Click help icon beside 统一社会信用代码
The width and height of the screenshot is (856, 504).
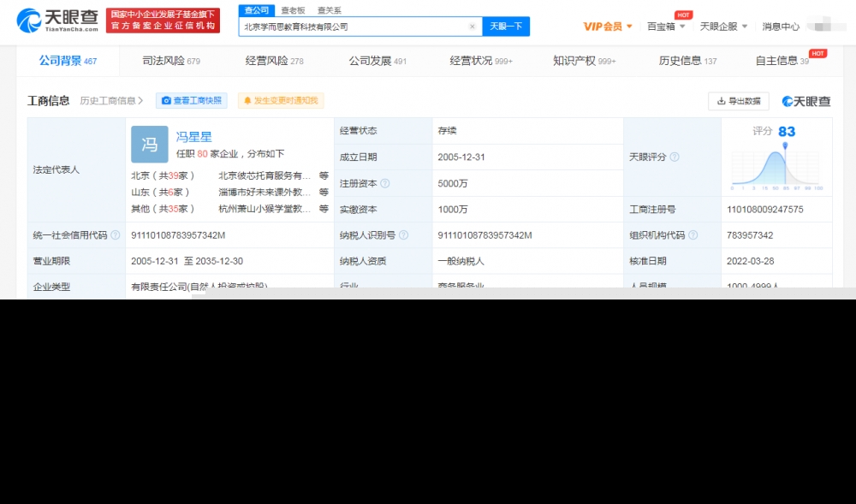[x=116, y=235]
